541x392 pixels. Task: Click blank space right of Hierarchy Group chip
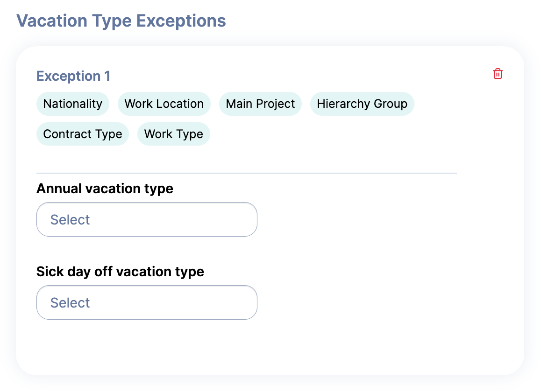pyautogui.click(x=448, y=104)
